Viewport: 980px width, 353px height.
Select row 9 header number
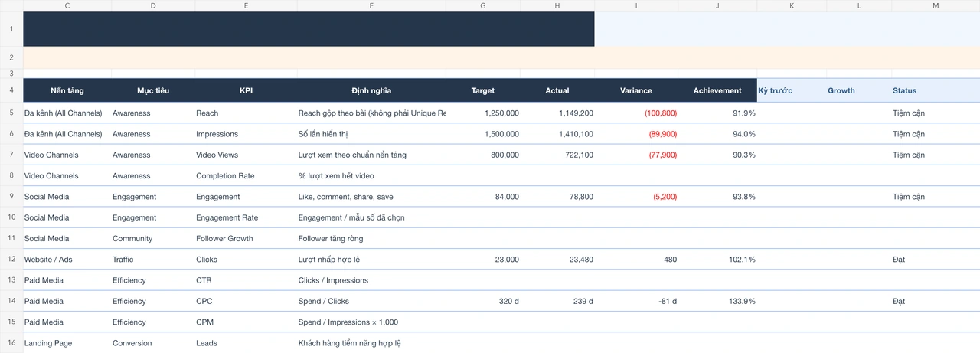pos(11,197)
